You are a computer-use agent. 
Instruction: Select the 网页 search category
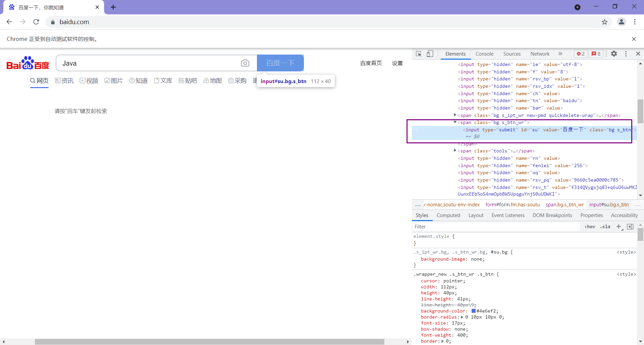click(39, 81)
